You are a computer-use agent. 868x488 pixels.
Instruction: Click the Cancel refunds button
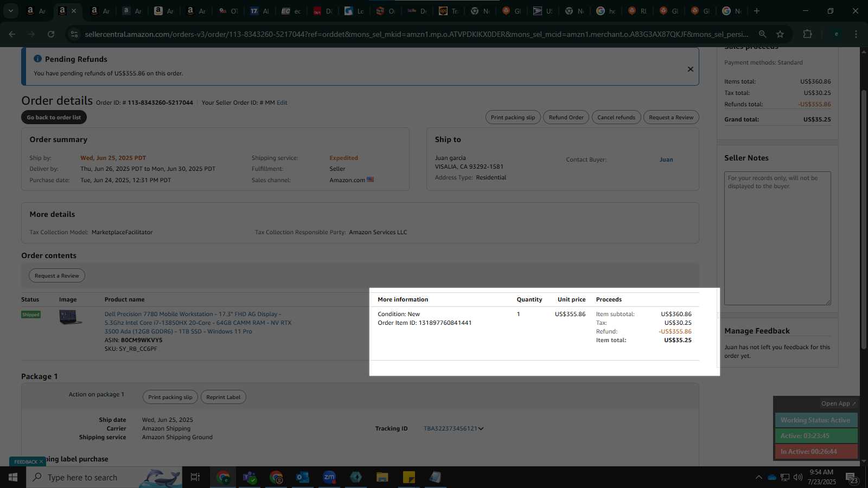click(616, 117)
